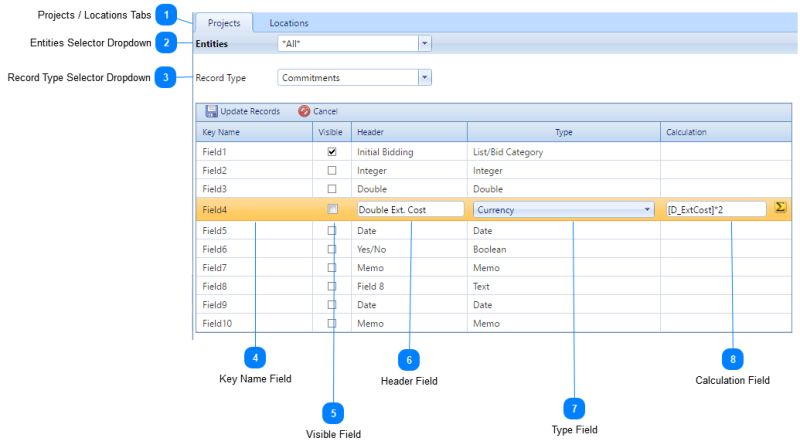Check the Visible checkbox for Field7

click(x=332, y=267)
